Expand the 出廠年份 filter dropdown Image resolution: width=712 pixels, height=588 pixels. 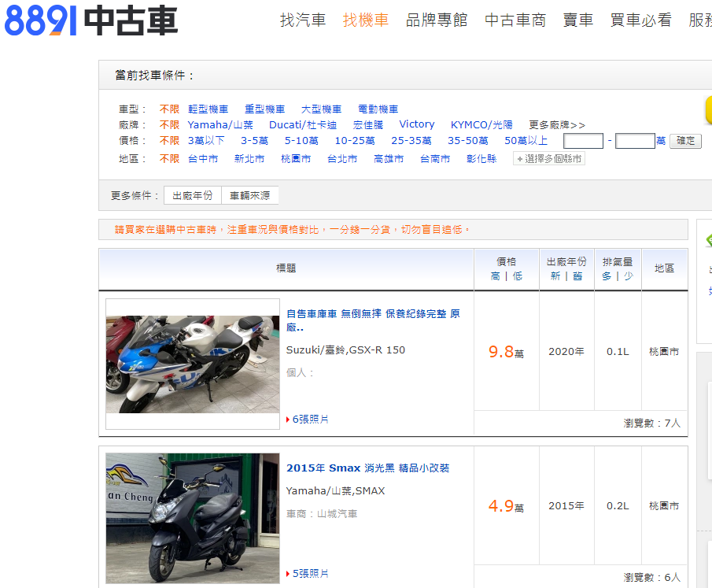[193, 195]
